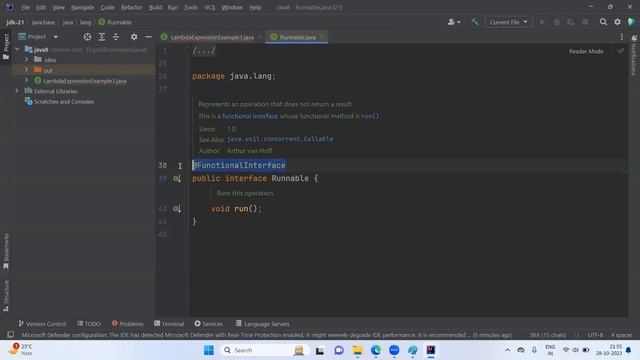This screenshot has width=640, height=360.
Task: Open the Version Control tool window
Action: (x=42, y=324)
